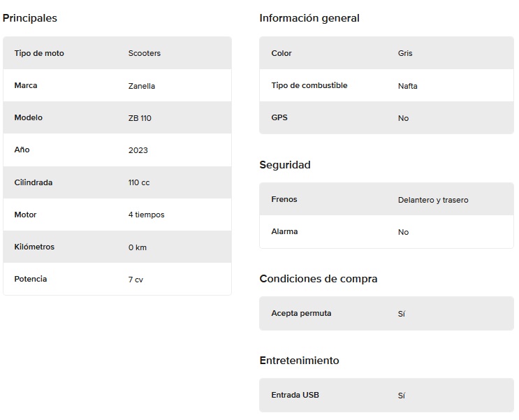
Task: Click the Frenos Delantero y trasero value
Action: click(433, 200)
